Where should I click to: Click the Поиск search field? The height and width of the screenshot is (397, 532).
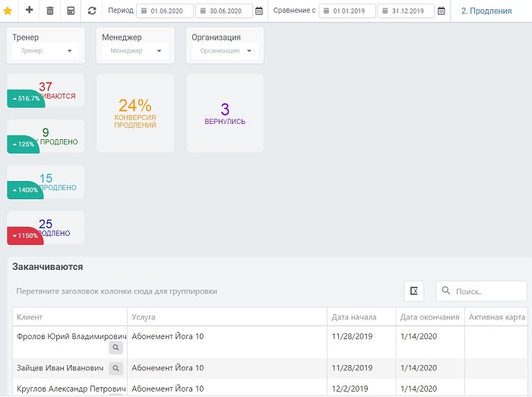[x=481, y=291]
